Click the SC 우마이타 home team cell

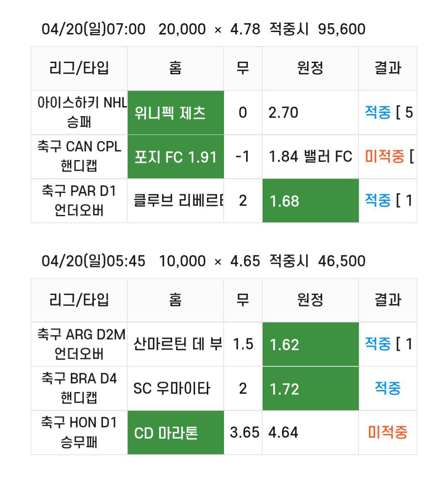[x=175, y=388]
